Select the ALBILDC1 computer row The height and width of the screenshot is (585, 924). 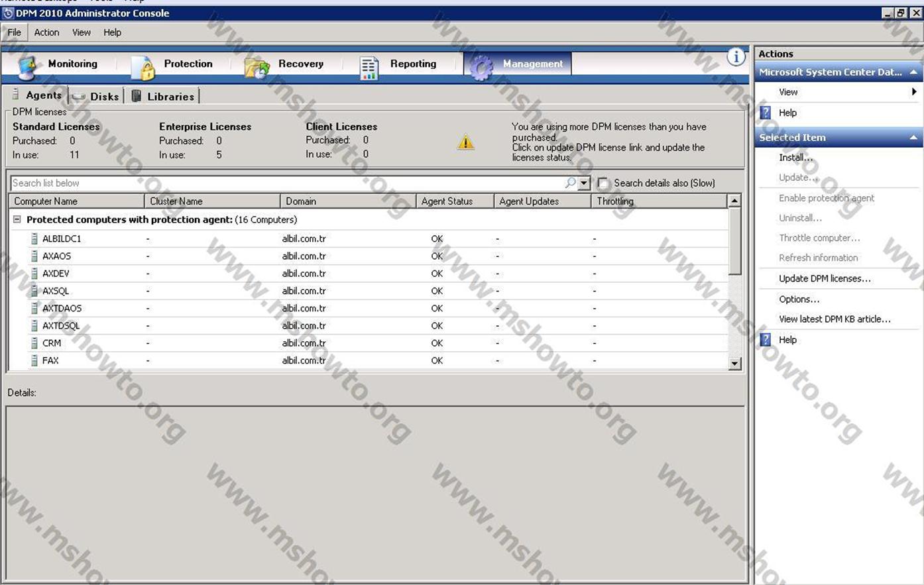[369, 239]
